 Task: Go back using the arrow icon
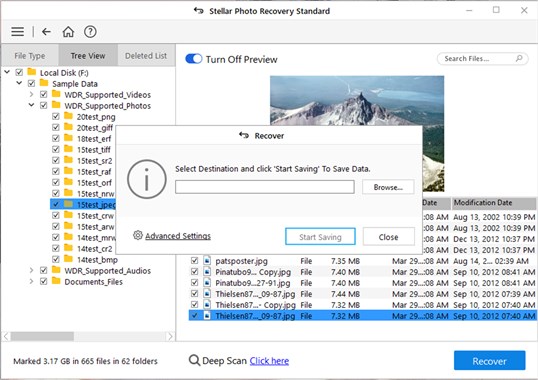(x=46, y=32)
